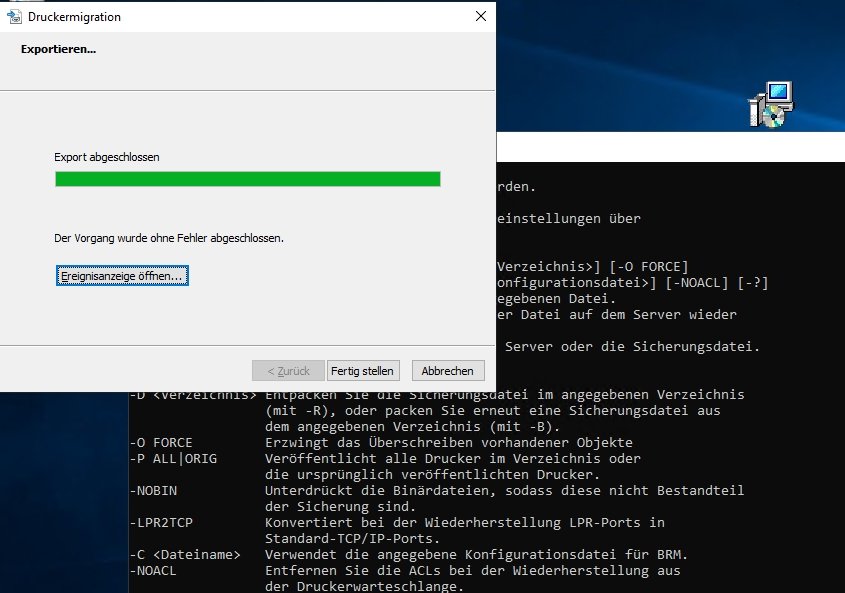
Task: Close the Druckermigration wizard window
Action: (x=480, y=16)
